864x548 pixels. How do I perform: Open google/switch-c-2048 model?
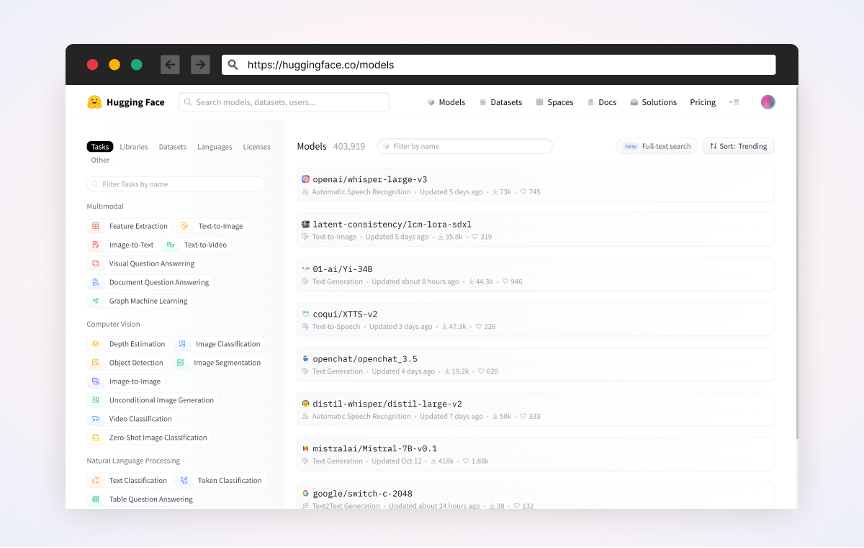tap(535, 496)
